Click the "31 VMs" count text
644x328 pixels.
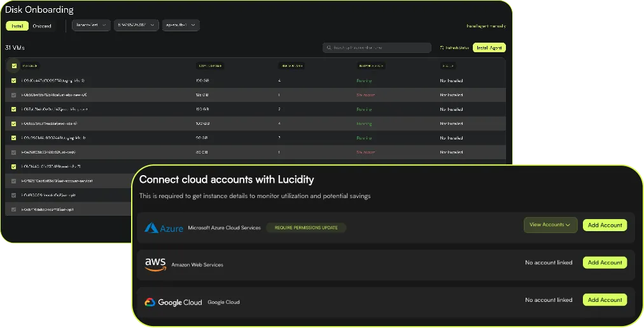point(15,48)
